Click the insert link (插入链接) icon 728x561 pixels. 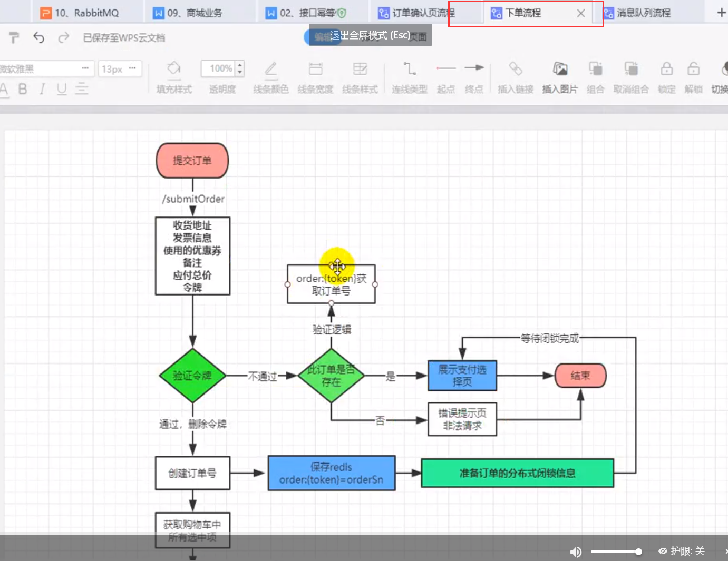515,69
